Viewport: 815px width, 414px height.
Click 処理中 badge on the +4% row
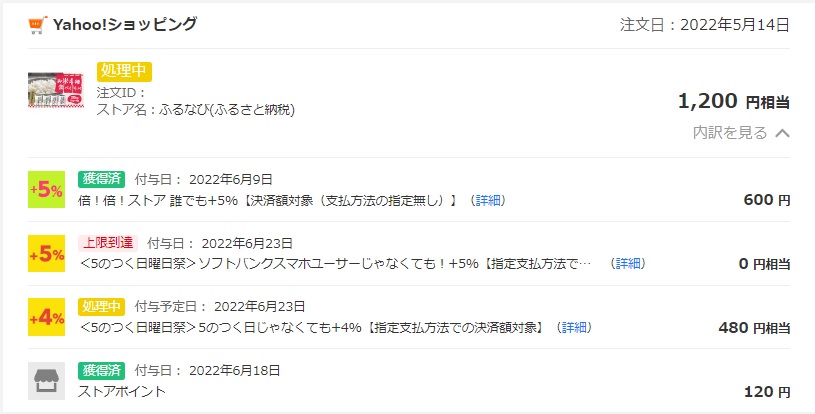[x=102, y=306]
